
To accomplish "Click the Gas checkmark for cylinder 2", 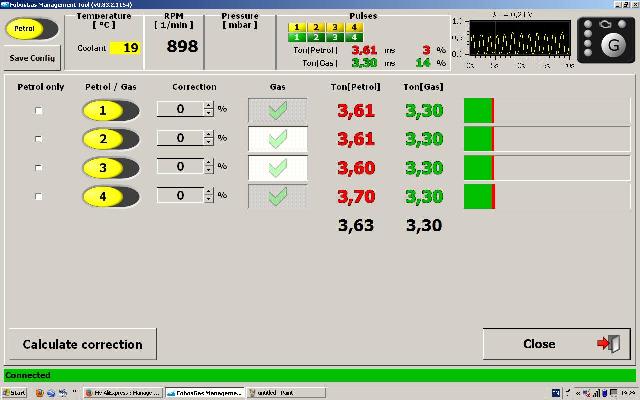I will pos(277,139).
